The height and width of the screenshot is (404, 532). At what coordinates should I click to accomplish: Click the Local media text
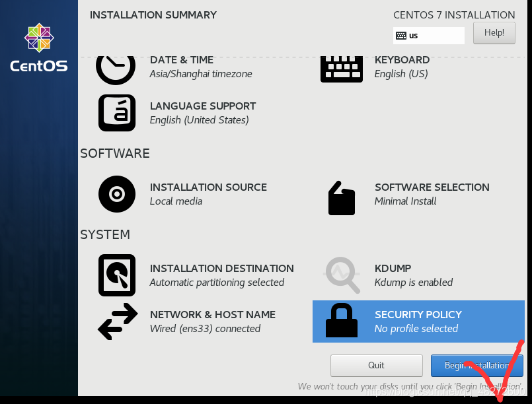pos(176,201)
